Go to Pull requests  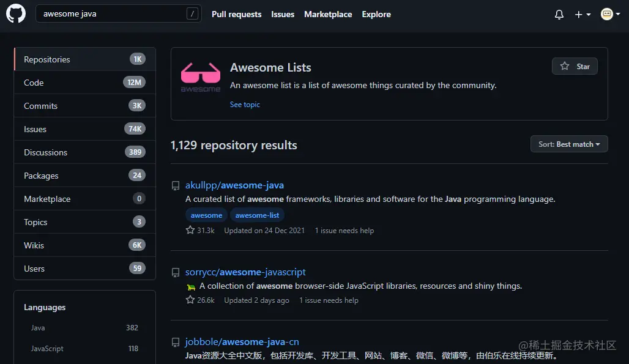(237, 14)
